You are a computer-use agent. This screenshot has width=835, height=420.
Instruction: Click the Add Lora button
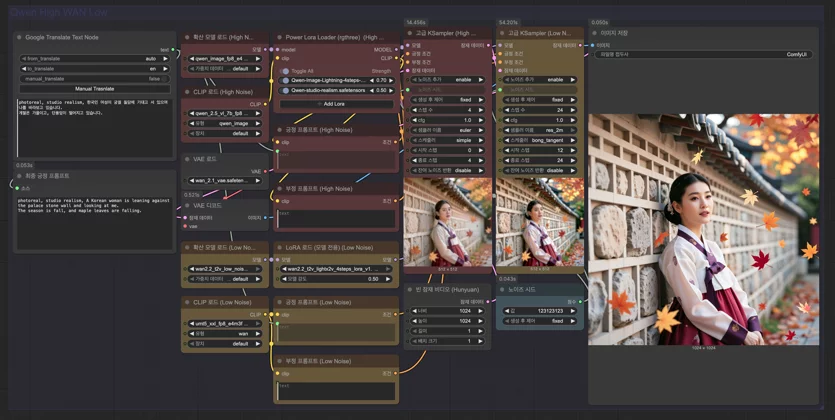[x=335, y=104]
